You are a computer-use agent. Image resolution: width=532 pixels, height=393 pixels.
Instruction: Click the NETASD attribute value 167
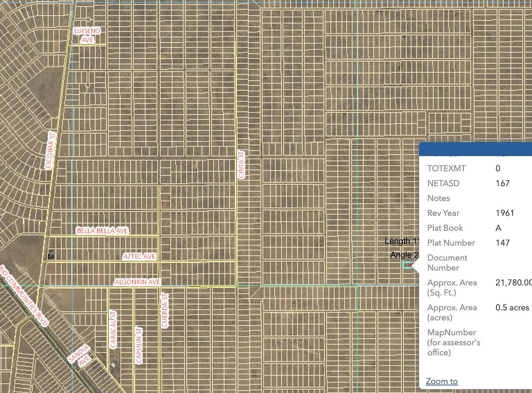[x=502, y=183]
